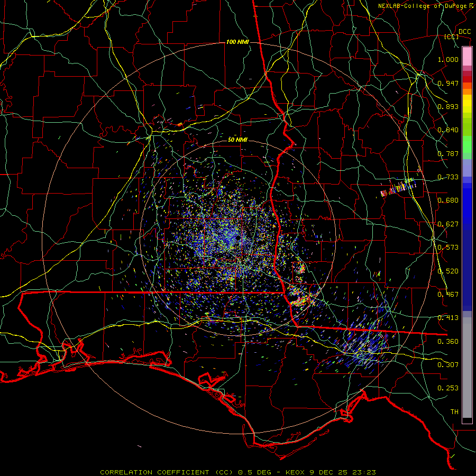Click the 0.573 legend value
The width and height of the screenshot is (476, 476).
[448, 248]
